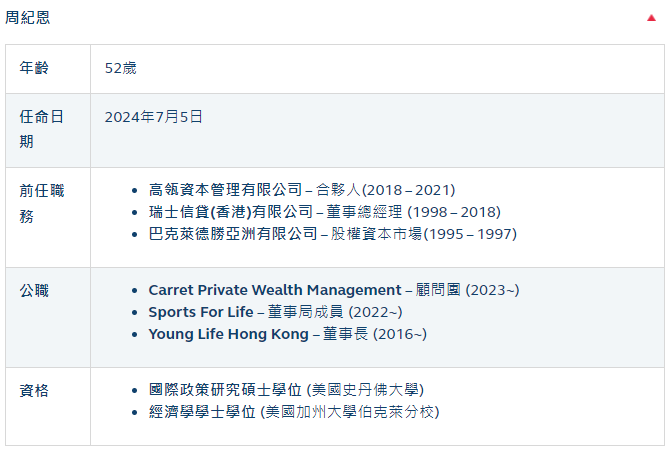Image resolution: width=671 pixels, height=452 pixels.
Task: Click Carret Private Wealth Management text
Action: (x=275, y=290)
